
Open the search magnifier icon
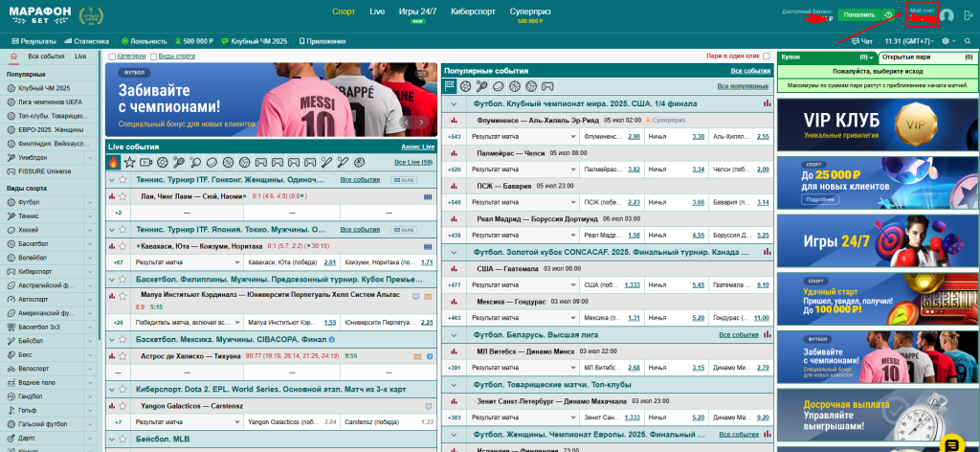[x=968, y=41]
